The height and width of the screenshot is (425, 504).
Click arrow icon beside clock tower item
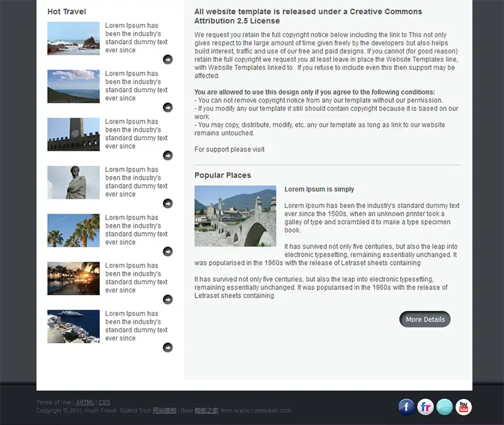(168, 155)
